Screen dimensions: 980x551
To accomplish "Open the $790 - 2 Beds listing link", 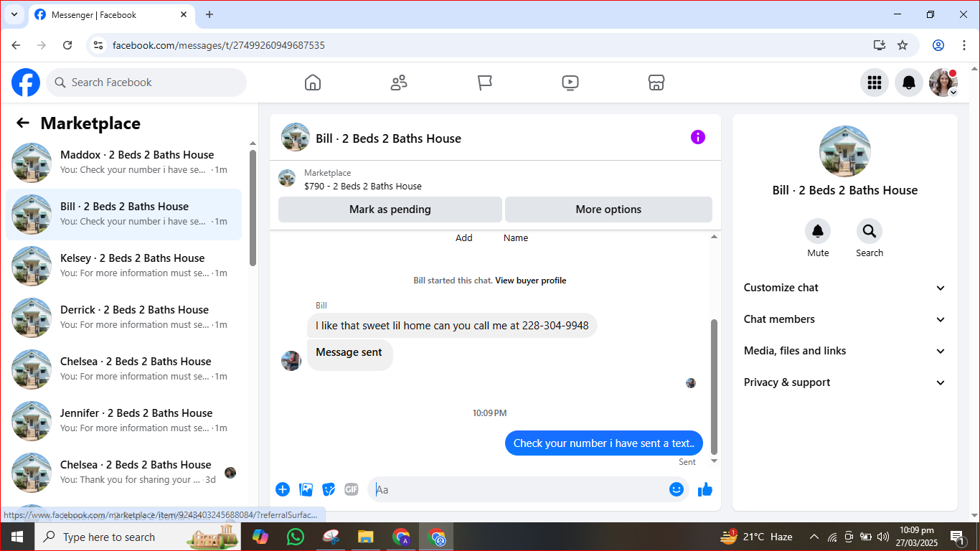I will tap(363, 186).
